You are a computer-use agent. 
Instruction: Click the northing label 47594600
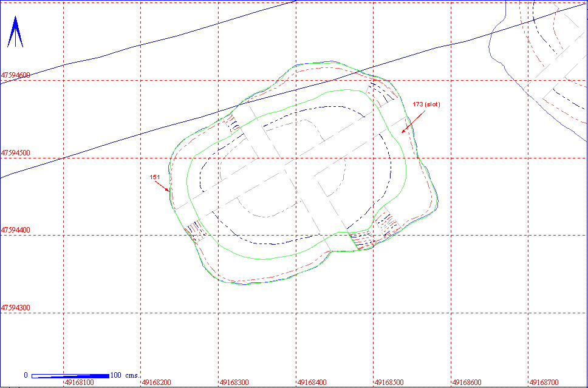(16, 75)
